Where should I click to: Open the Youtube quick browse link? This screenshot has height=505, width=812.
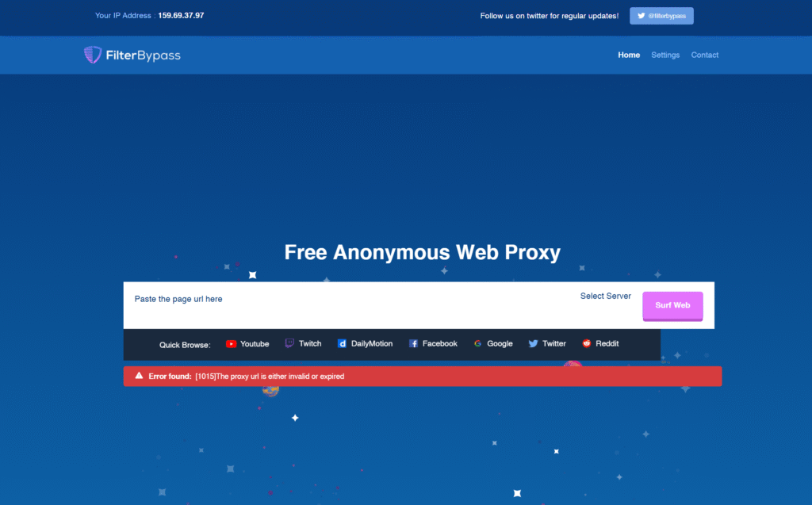point(247,344)
